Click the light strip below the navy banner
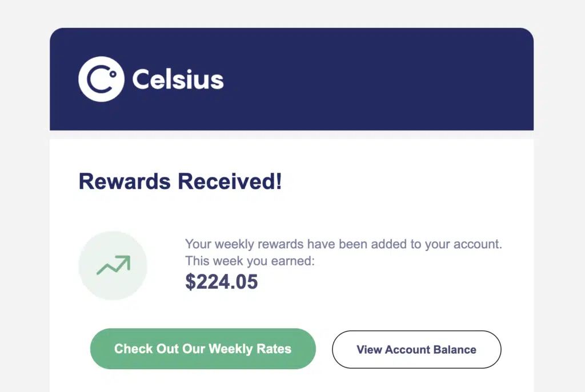The height and width of the screenshot is (392, 585). pos(291,135)
